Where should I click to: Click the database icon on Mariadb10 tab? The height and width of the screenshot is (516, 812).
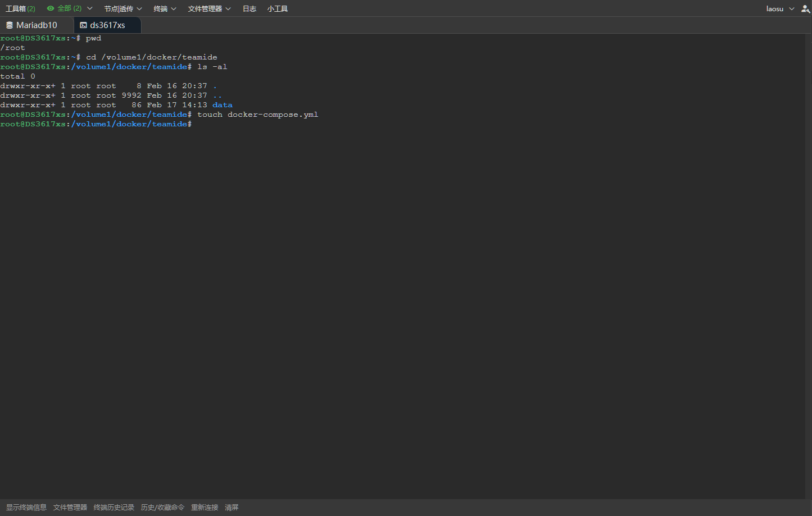click(x=8, y=25)
